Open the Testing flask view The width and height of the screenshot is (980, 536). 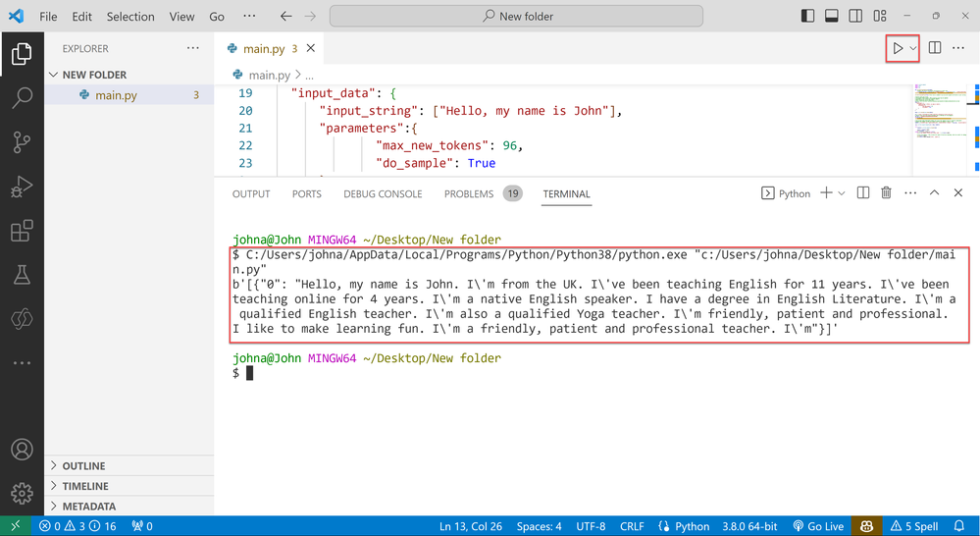point(22,275)
